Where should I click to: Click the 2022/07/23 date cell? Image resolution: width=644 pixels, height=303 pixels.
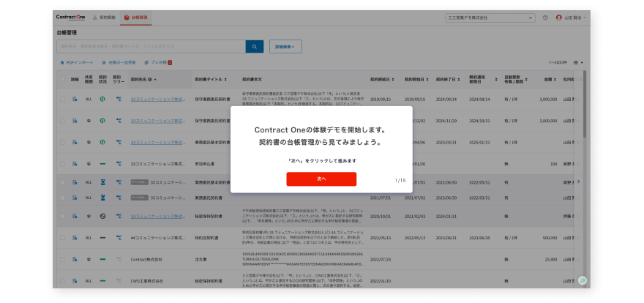click(x=381, y=260)
